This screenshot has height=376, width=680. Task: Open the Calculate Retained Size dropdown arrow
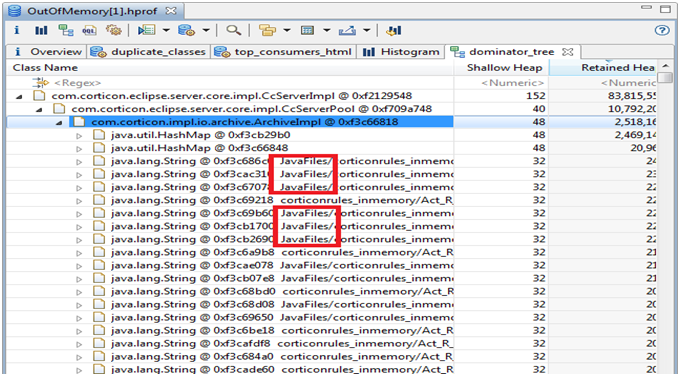click(x=327, y=30)
